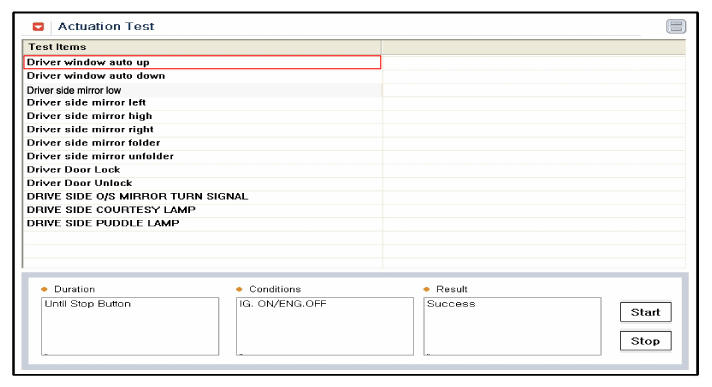Pick DRIVE SIDE COURTESY LAMP test
The height and width of the screenshot is (387, 712).
point(202,210)
